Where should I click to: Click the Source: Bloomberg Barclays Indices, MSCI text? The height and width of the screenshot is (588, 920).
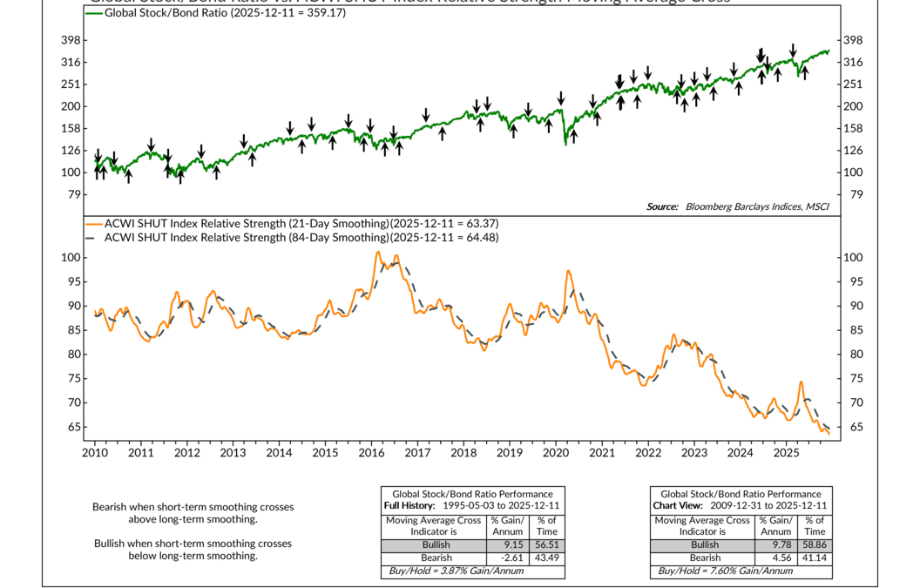(738, 206)
